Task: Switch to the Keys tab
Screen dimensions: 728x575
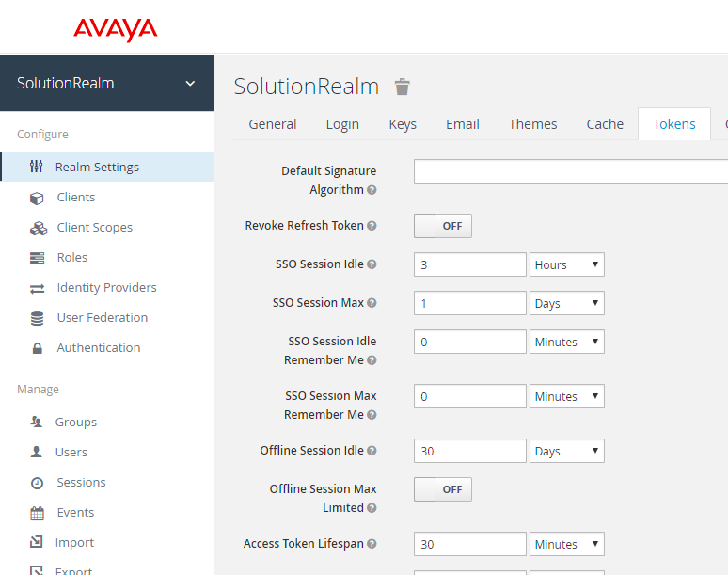Action: tap(403, 124)
